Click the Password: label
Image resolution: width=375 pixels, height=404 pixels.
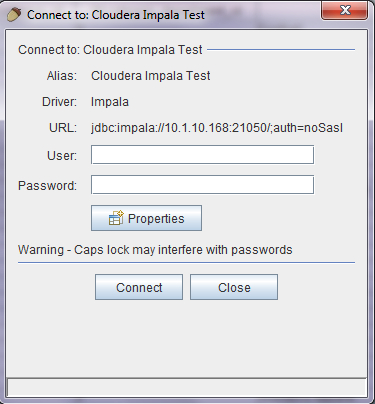(47, 186)
